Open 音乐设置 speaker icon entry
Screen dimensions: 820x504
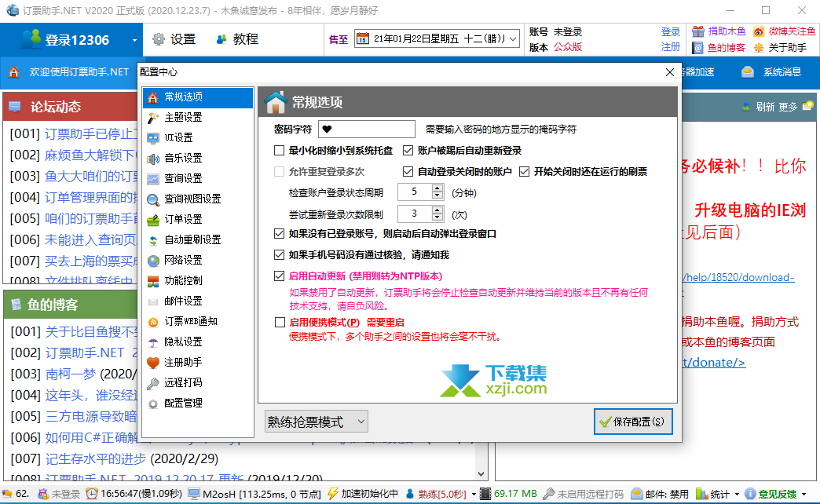(152, 159)
